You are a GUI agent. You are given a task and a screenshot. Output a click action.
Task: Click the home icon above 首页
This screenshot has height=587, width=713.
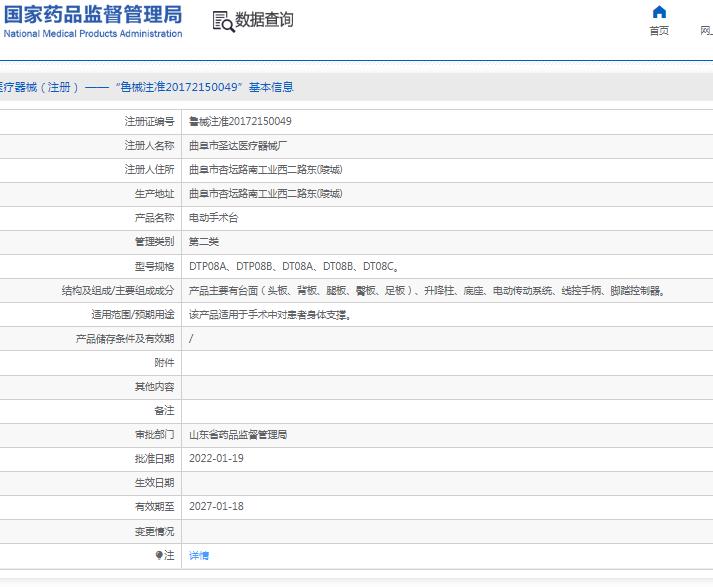pyautogui.click(x=659, y=12)
